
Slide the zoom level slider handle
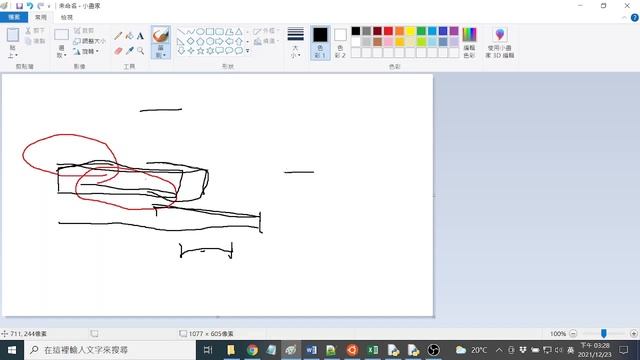pyautogui.click(x=604, y=333)
